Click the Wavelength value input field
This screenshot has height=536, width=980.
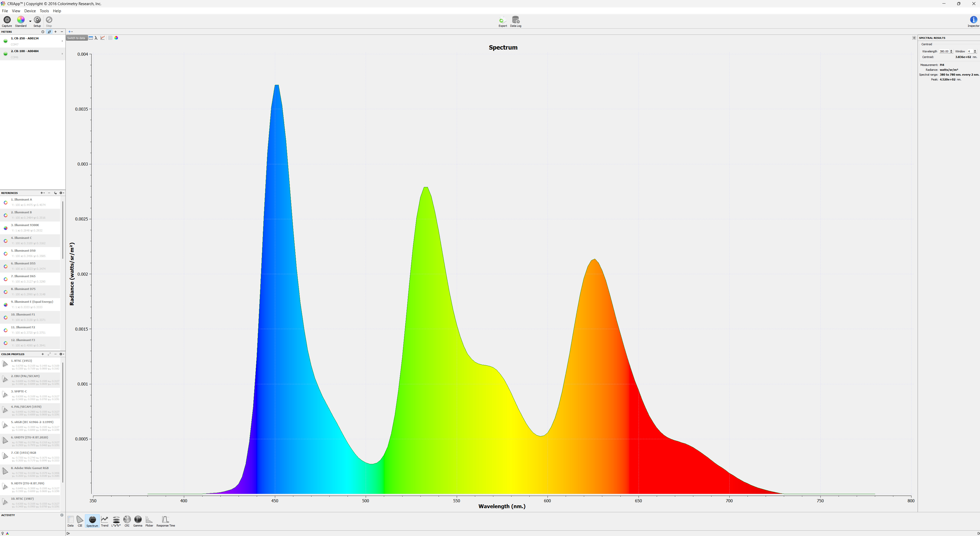[x=944, y=51]
